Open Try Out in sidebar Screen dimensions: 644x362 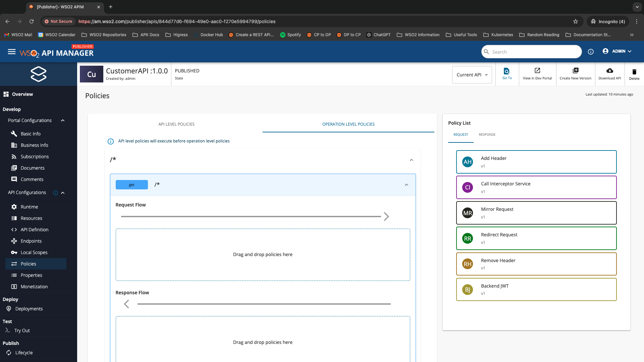click(22, 330)
